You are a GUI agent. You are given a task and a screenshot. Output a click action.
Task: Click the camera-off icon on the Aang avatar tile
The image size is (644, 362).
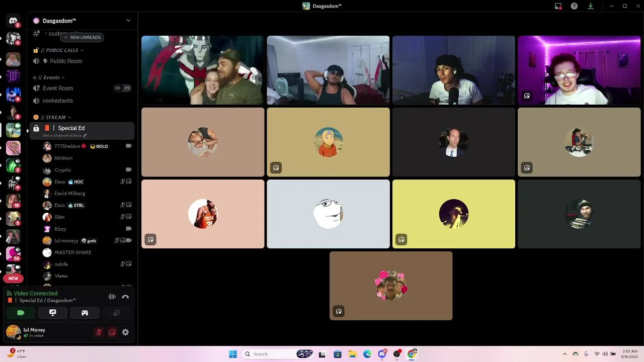(276, 168)
